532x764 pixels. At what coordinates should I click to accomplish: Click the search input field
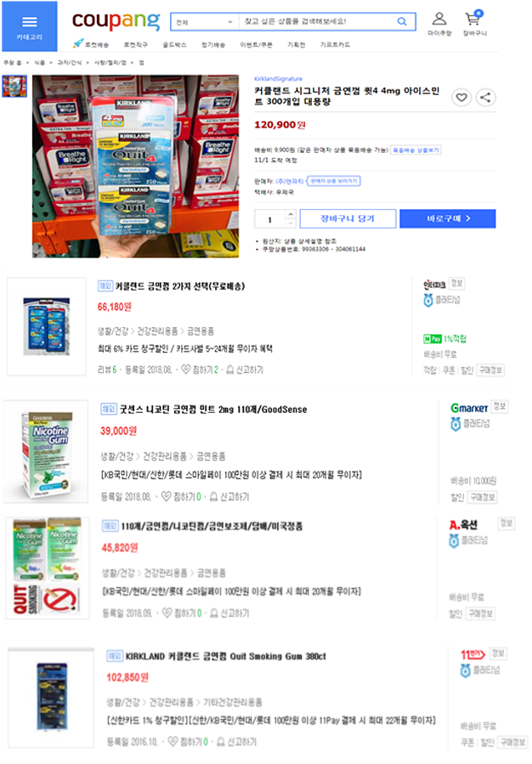click(319, 22)
